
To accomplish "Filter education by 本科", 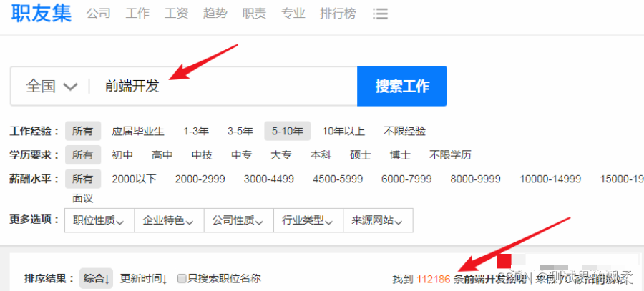I will pos(321,155).
